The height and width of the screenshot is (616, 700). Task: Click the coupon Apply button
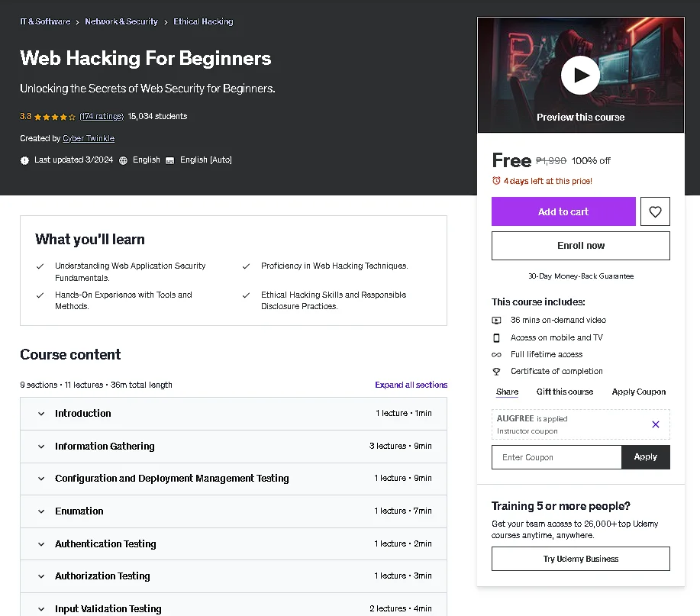click(646, 457)
